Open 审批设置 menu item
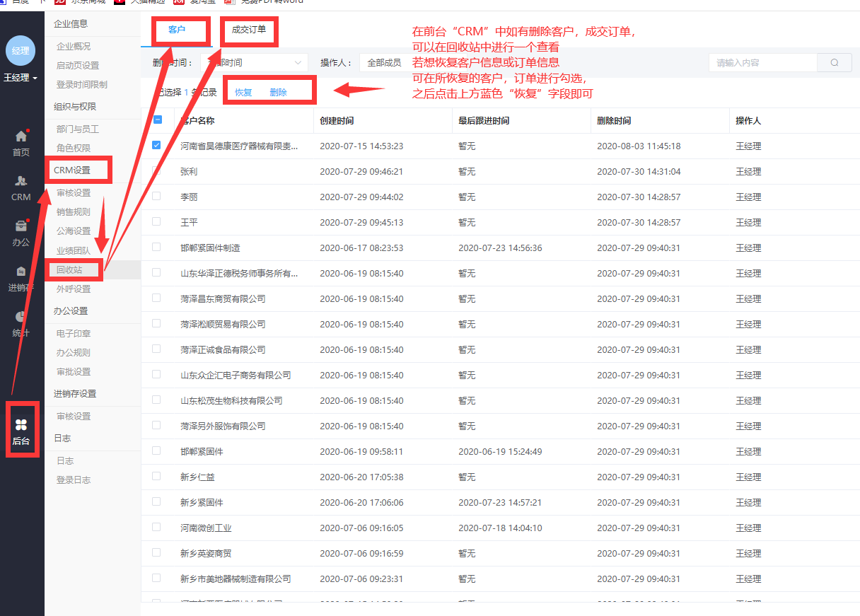 click(x=74, y=371)
